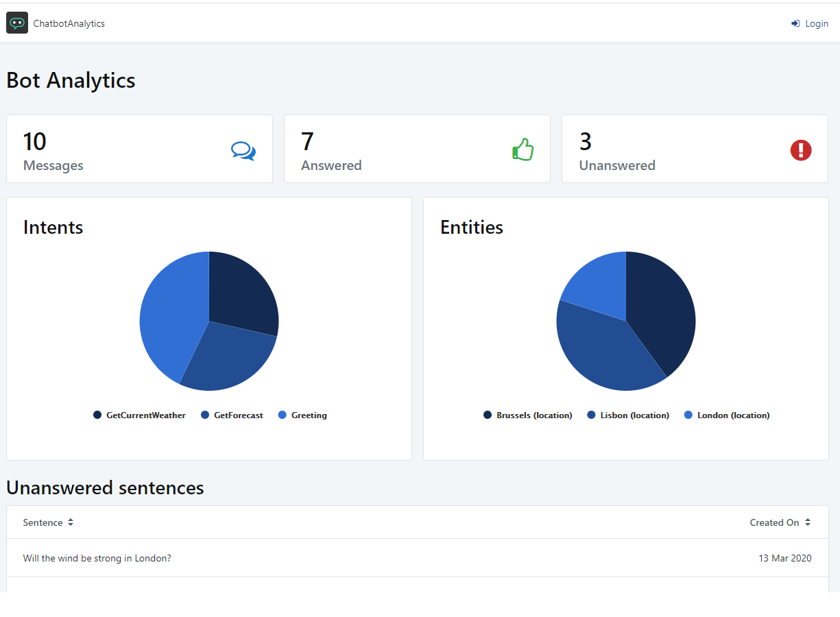
Task: Toggle GetForecast legend entry in Intents chart
Action: (x=232, y=415)
